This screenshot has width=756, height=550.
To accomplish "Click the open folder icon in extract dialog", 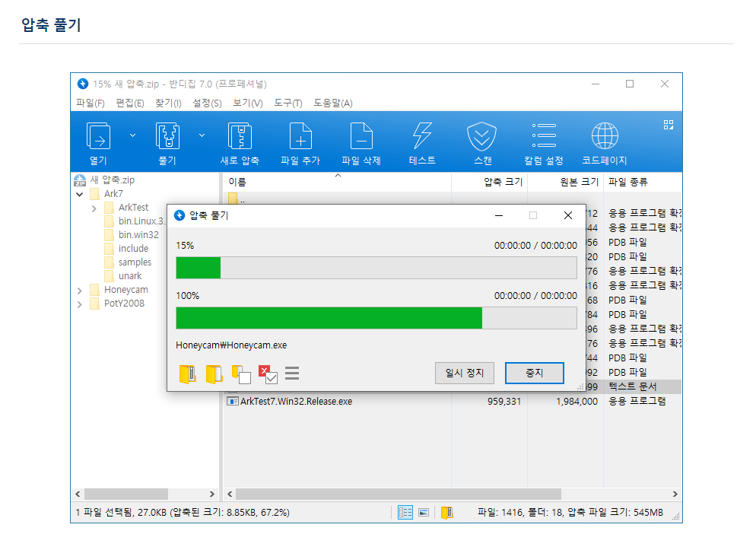I will click(214, 374).
